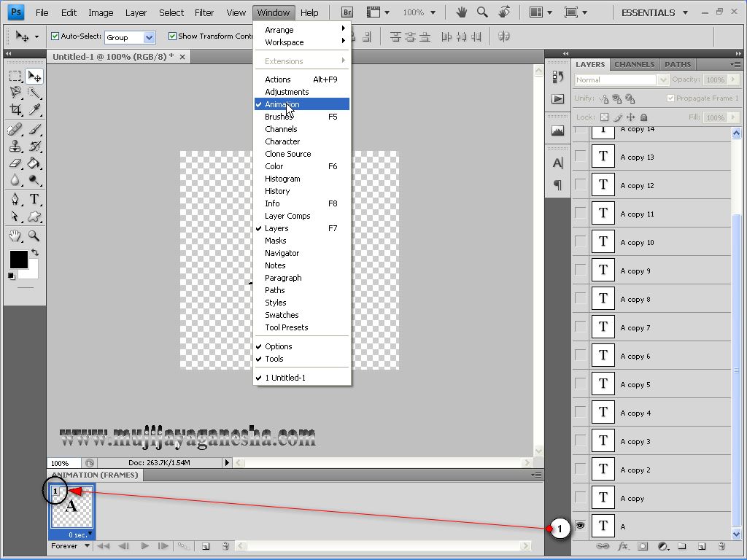
Task: Select the History Brush tool
Action: point(34,146)
